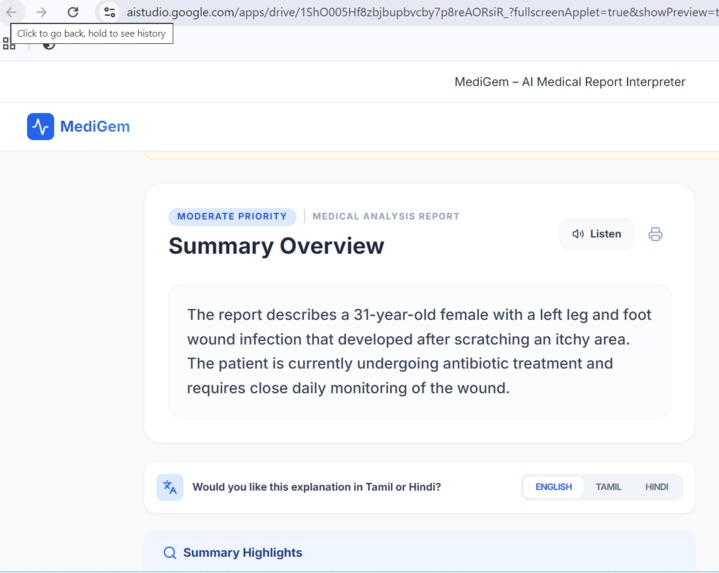Click the 'Would you like this explanation' prompt text

click(316, 487)
